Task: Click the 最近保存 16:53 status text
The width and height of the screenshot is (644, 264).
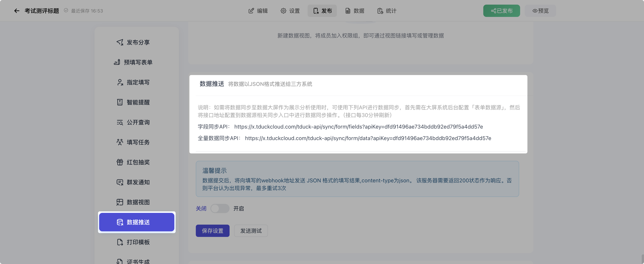Action: [x=87, y=11]
